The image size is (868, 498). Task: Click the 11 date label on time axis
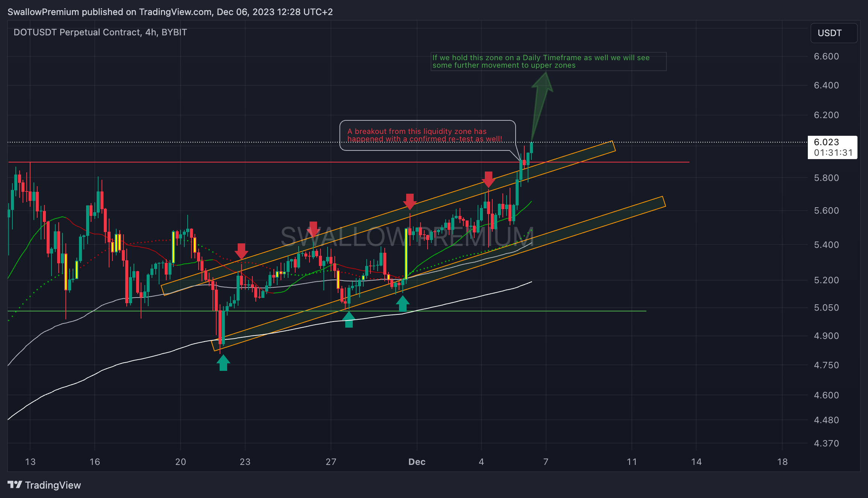click(632, 462)
